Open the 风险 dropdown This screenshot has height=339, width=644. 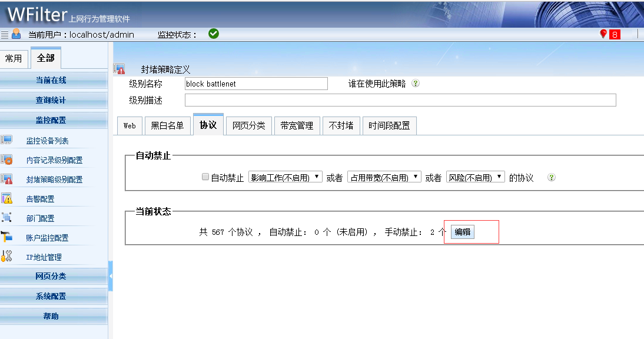pyautogui.click(x=475, y=177)
